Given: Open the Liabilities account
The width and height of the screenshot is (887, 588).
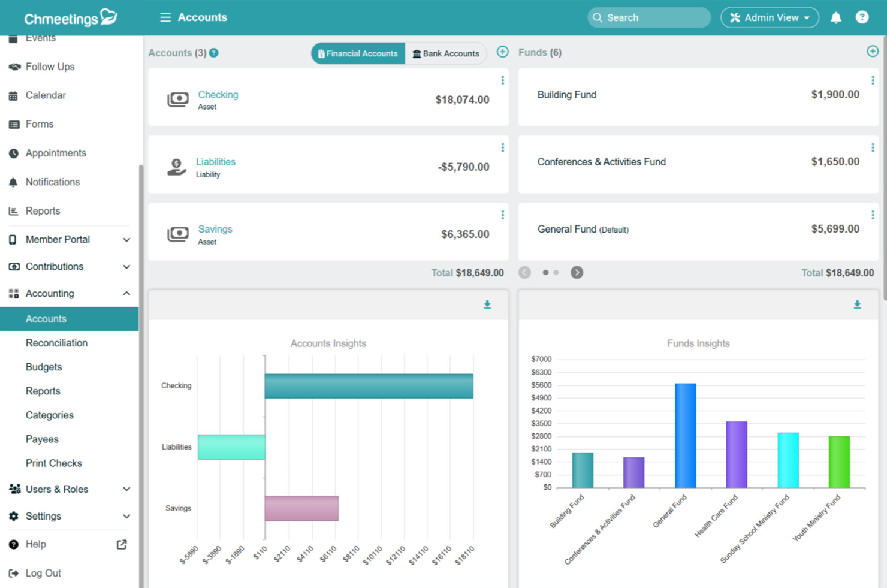Looking at the screenshot, I should pyautogui.click(x=216, y=161).
